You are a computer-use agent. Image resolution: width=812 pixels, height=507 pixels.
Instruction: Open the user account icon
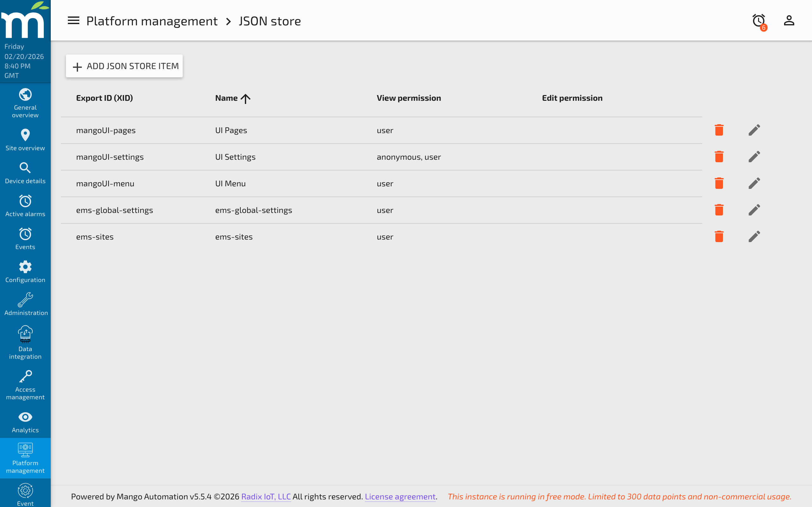pos(789,21)
